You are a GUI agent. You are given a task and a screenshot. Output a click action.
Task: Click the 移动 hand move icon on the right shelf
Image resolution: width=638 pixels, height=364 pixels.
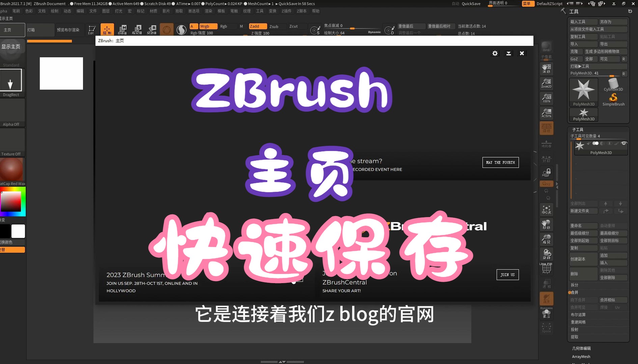pos(546,224)
